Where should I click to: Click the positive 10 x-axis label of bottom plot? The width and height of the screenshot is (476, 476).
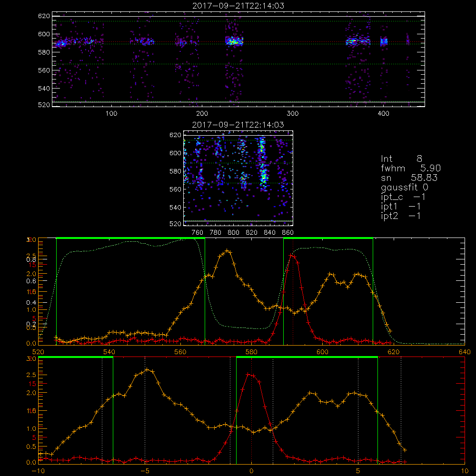(x=465, y=471)
